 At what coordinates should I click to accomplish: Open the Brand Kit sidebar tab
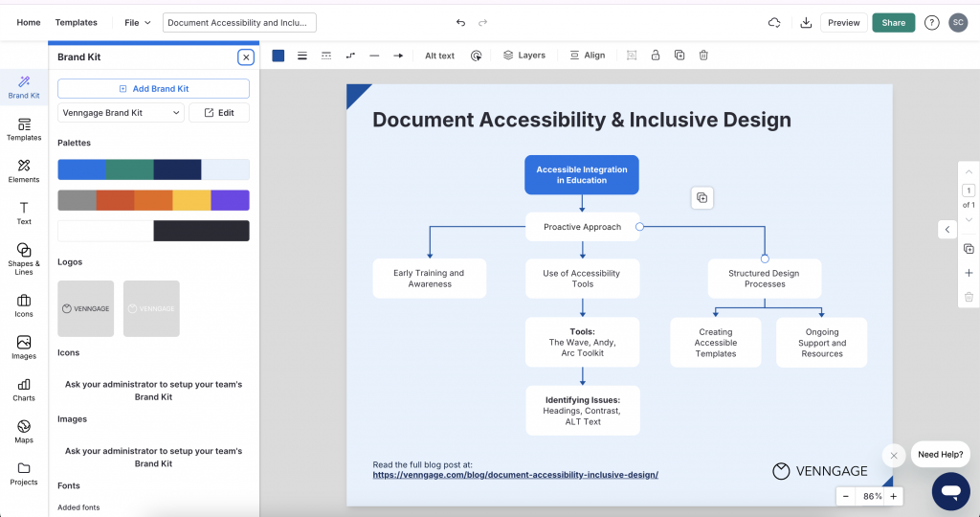click(24, 87)
